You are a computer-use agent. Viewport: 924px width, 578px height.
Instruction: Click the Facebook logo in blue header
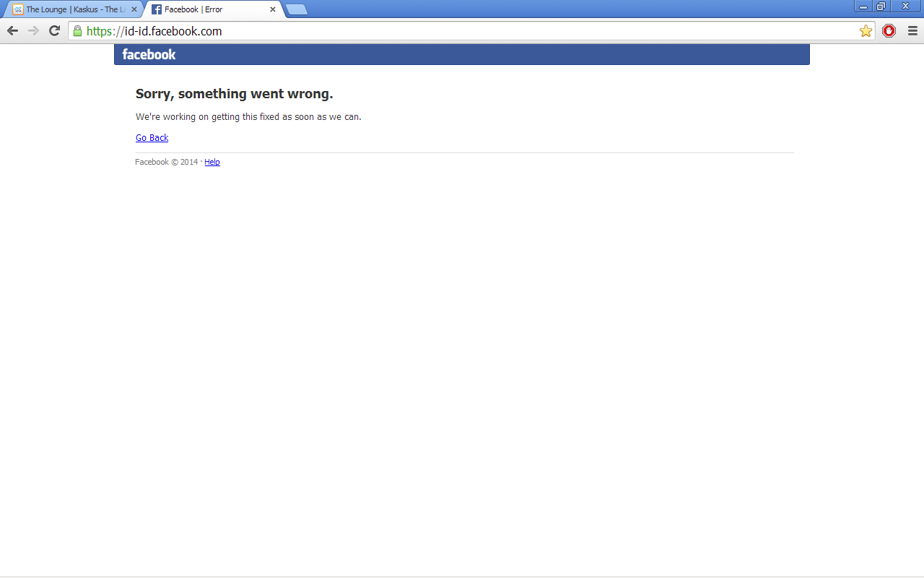tap(149, 54)
